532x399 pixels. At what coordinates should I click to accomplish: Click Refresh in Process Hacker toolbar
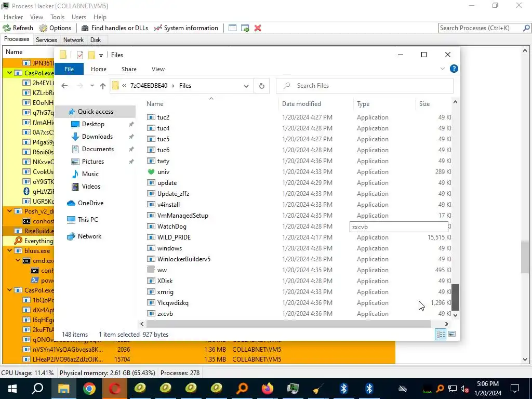[x=18, y=28]
